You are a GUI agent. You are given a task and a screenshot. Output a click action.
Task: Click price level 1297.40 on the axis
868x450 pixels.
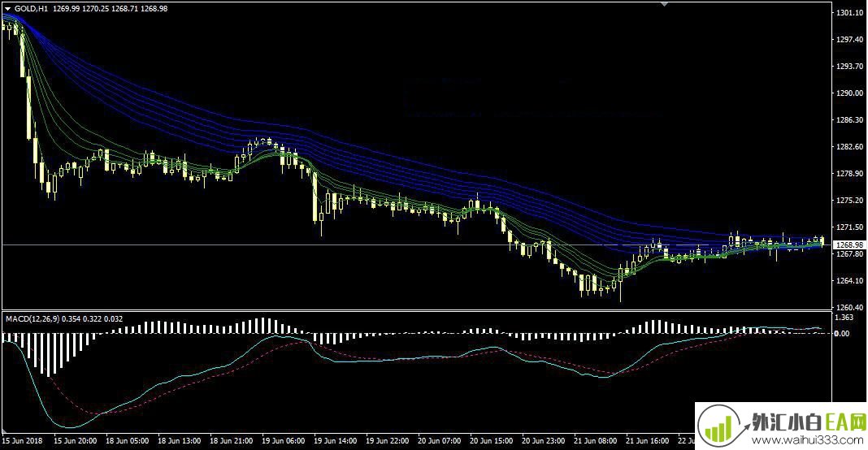pos(851,39)
